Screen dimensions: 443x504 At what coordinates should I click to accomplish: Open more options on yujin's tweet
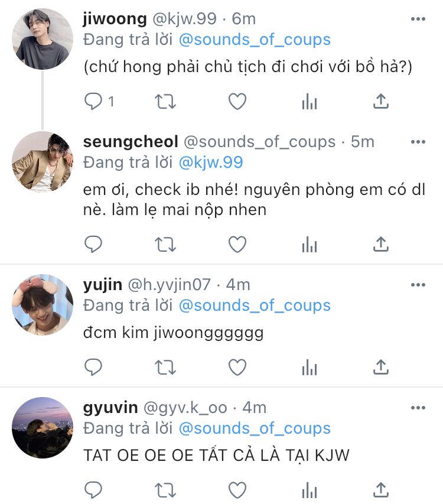(x=418, y=285)
